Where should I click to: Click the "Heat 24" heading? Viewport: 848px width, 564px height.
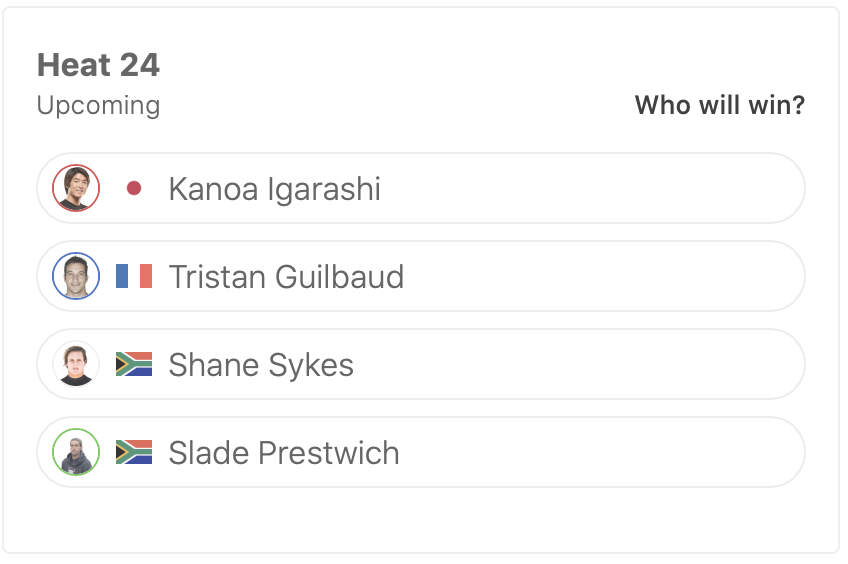(98, 66)
